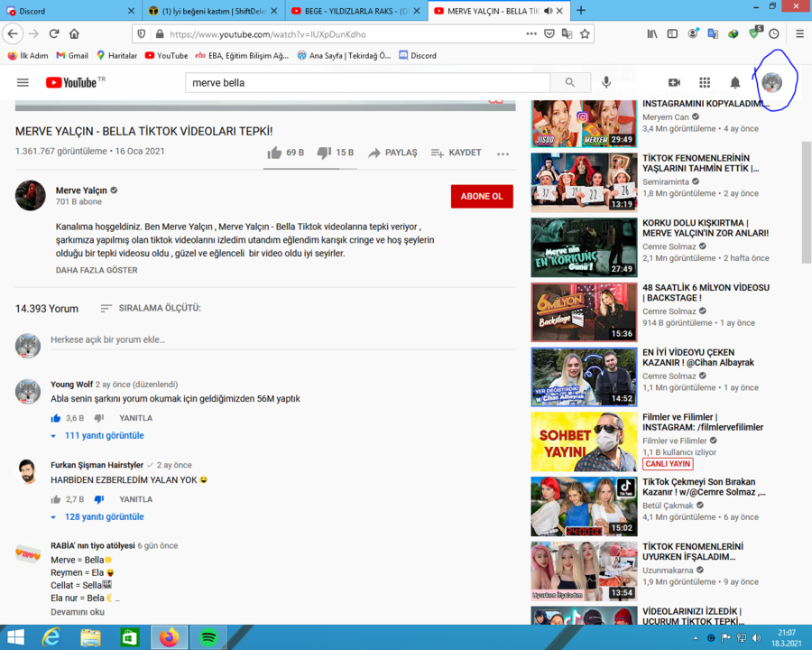
Task: Open TikTok Çekmeyi Son Bırakan thumbnail
Action: click(584, 506)
